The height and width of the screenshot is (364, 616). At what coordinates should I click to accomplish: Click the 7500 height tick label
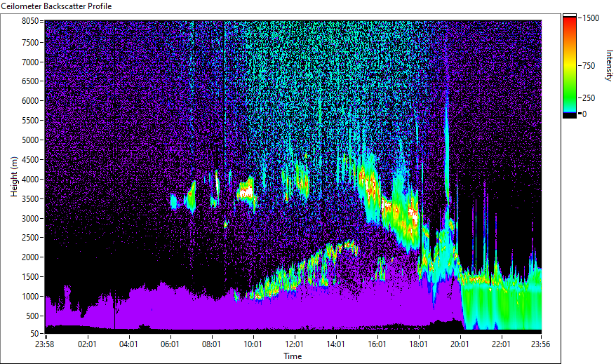pyautogui.click(x=30, y=42)
